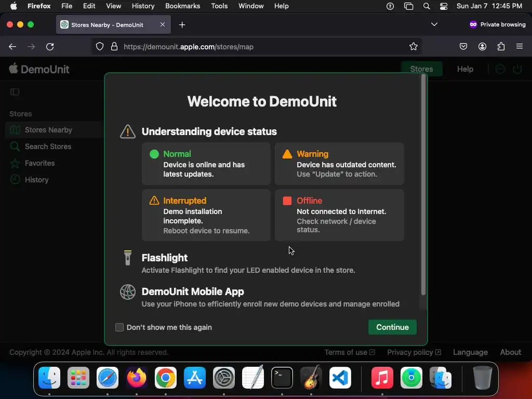Click the green Normal status dot

click(x=154, y=154)
